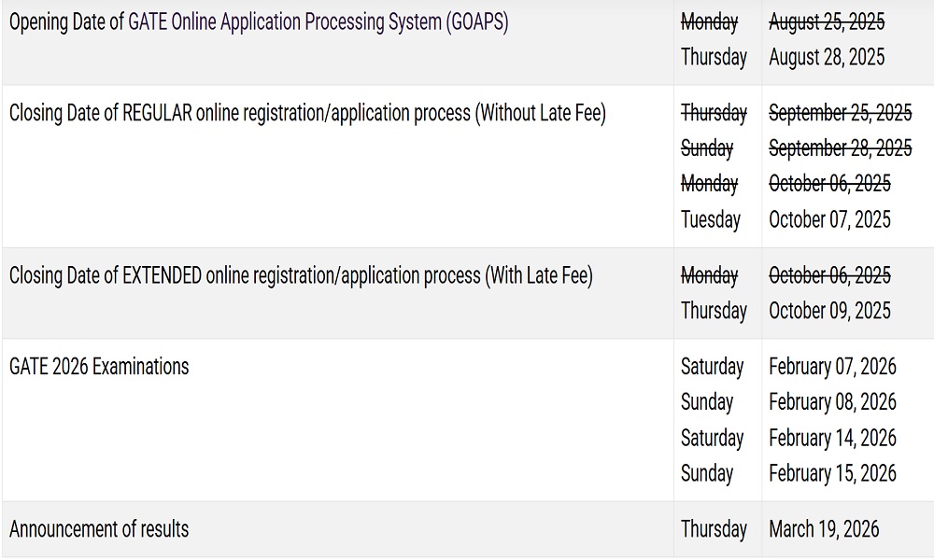Click the struck-through August 25, 2025 date

826,22
